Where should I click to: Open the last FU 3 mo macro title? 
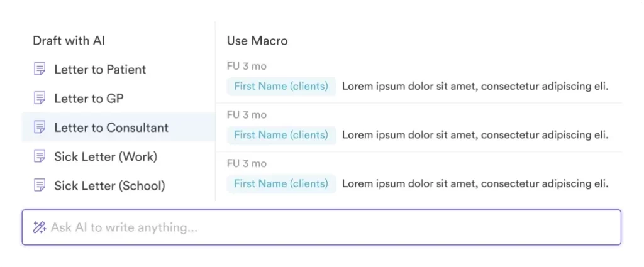pos(247,164)
